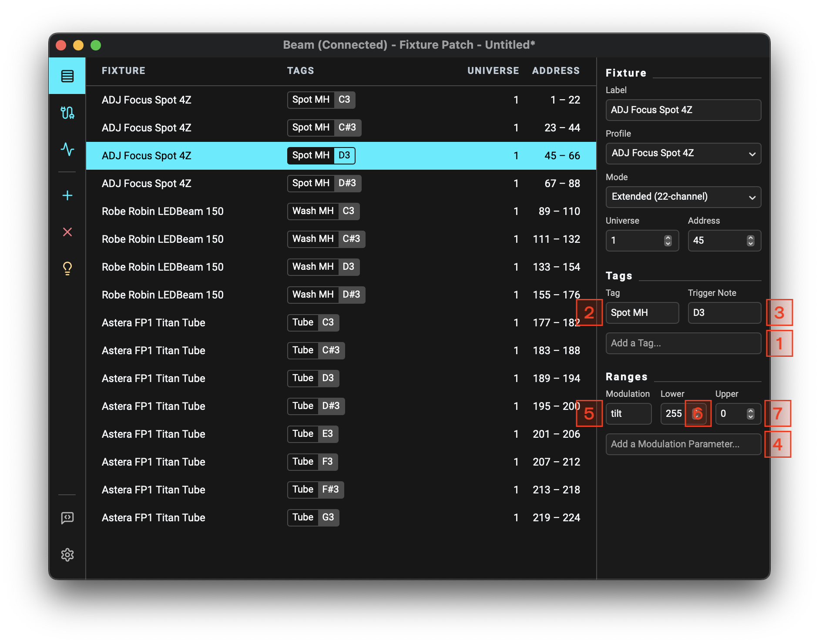Open the waveform modulation icon in sidebar

coord(67,149)
